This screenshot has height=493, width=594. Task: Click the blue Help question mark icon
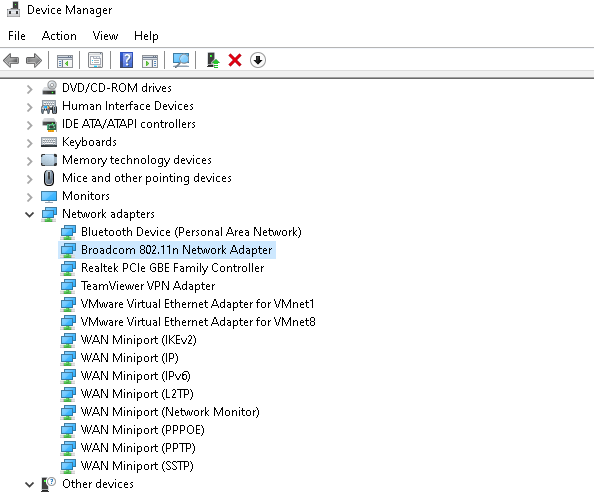coord(127,60)
